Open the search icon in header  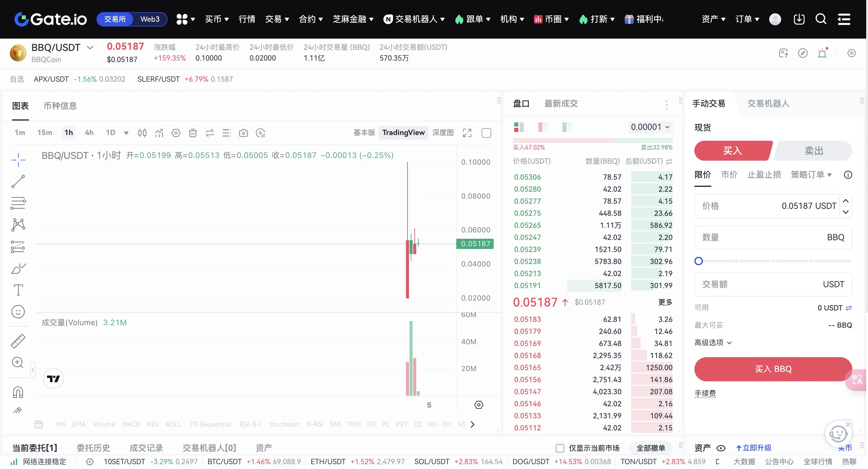pos(820,19)
